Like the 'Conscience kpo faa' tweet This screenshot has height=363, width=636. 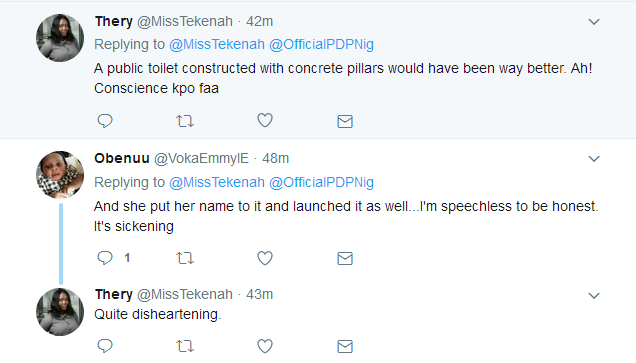[265, 120]
